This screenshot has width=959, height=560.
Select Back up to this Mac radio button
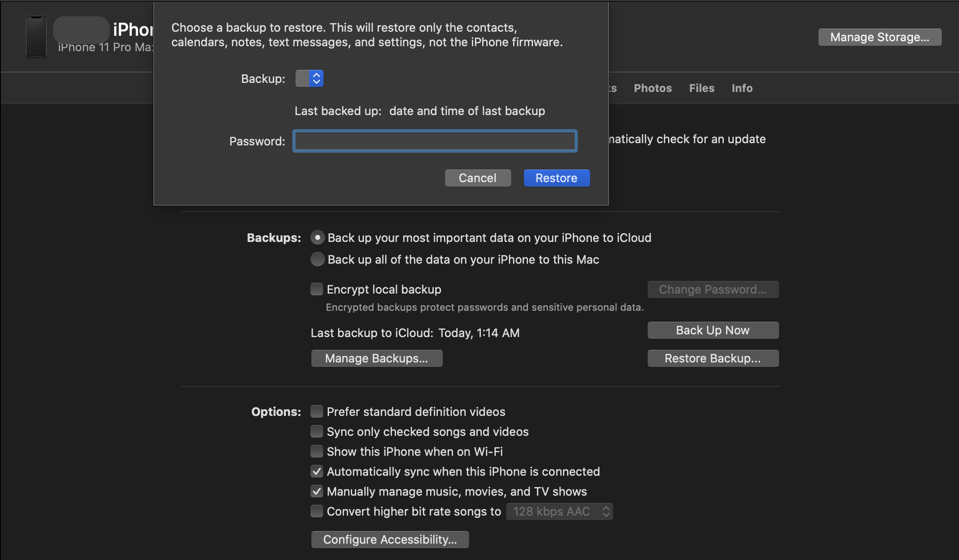tap(317, 259)
